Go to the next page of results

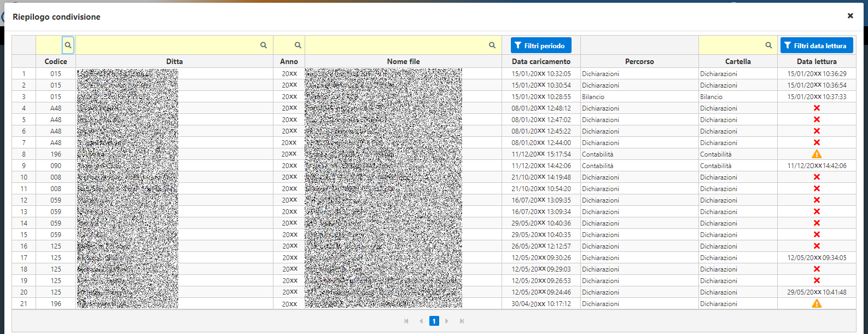tap(447, 321)
